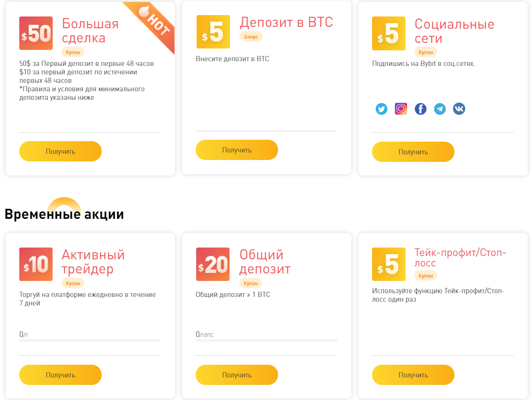The image size is (532, 400).
Task: Click the Бонус tag under Депозит в BTC
Action: point(251,37)
